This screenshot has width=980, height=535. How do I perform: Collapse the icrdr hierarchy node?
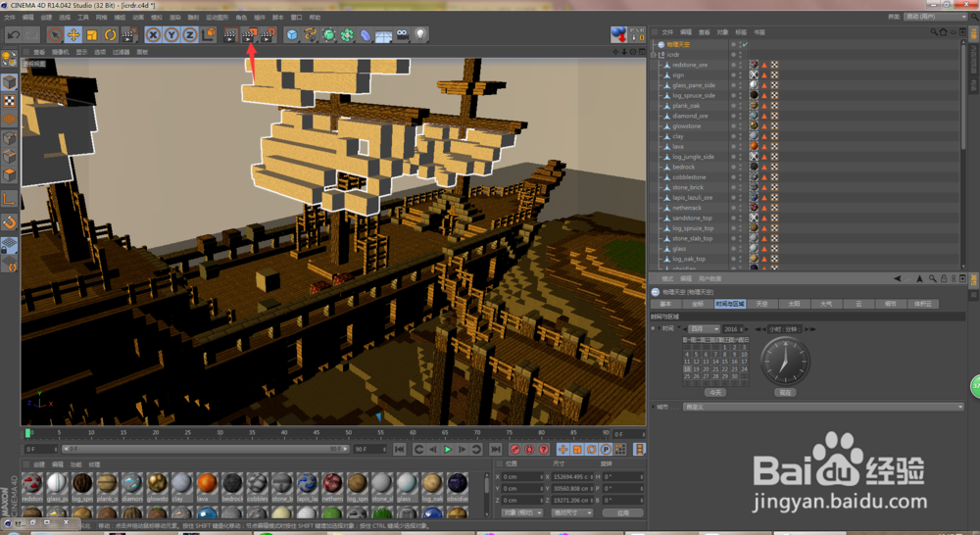click(654, 54)
